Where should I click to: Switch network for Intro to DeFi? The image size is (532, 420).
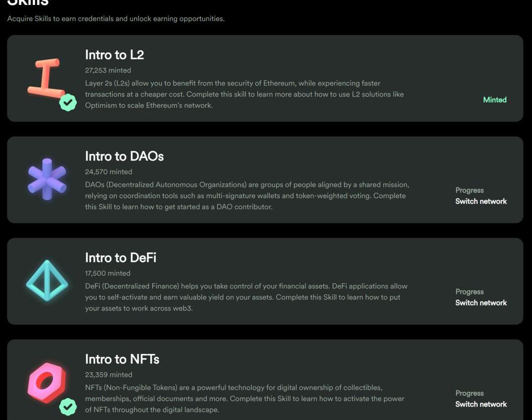481,303
